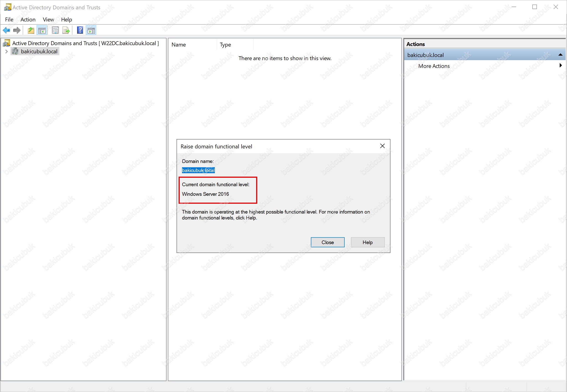567x392 pixels.
Task: Click the Close button in the dialog
Action: 328,242
